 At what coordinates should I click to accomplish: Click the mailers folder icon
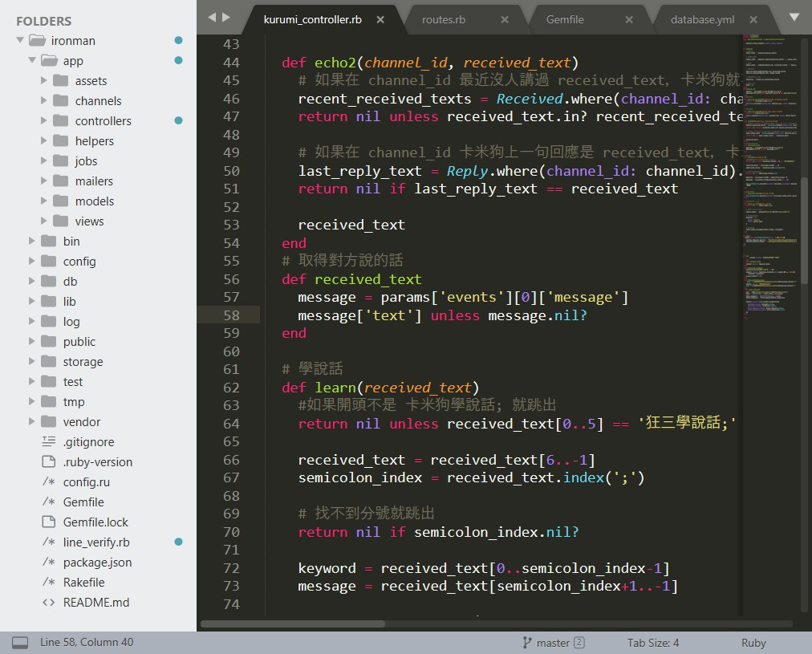61,181
